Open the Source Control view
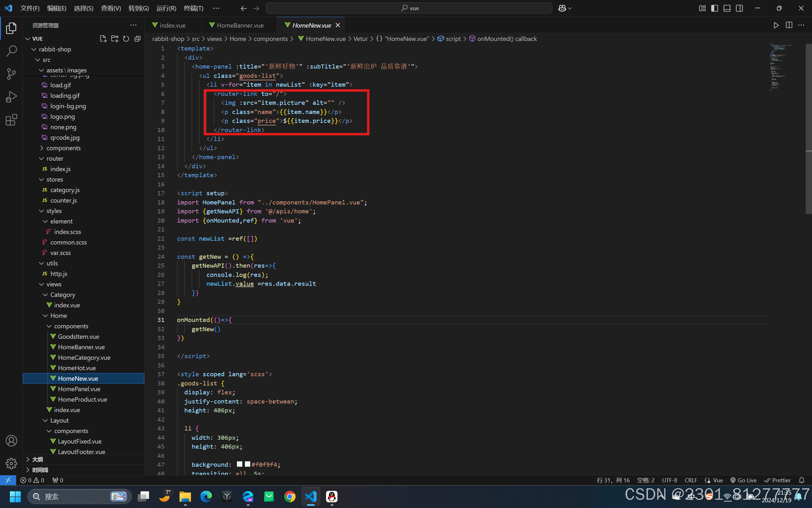This screenshot has width=812, height=508. tap(11, 74)
